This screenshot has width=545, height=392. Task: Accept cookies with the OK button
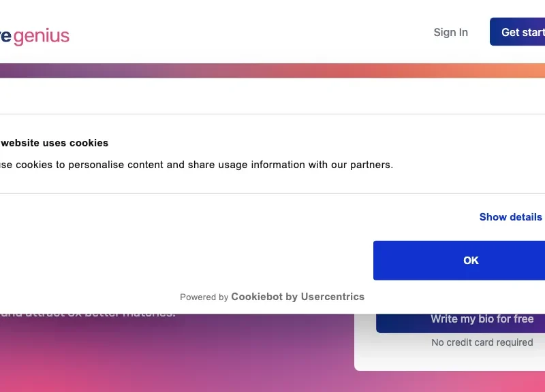[x=459, y=261]
